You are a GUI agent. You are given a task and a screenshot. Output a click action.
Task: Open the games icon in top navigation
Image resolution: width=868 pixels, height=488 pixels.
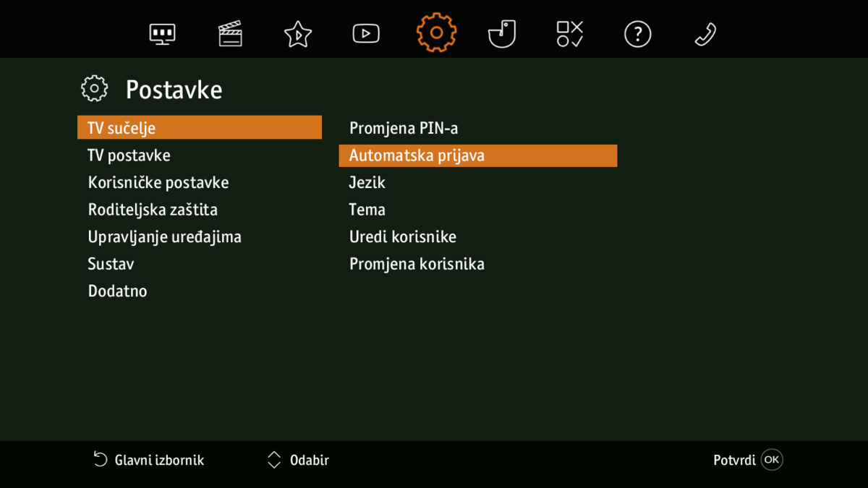(570, 33)
